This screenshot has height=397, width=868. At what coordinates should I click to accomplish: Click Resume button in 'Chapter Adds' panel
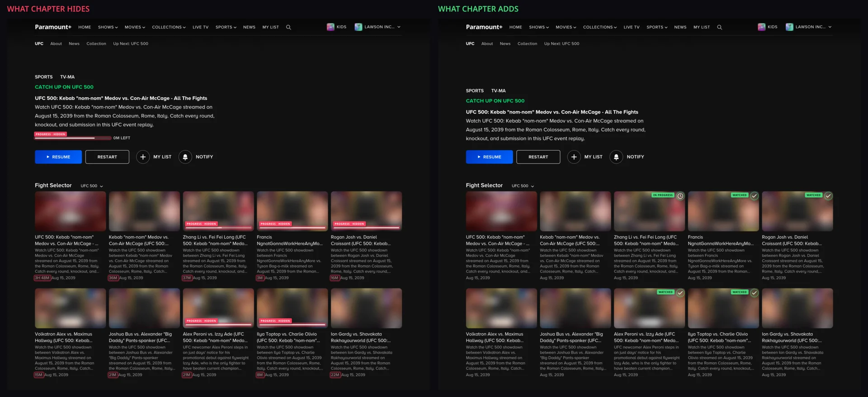pos(489,157)
